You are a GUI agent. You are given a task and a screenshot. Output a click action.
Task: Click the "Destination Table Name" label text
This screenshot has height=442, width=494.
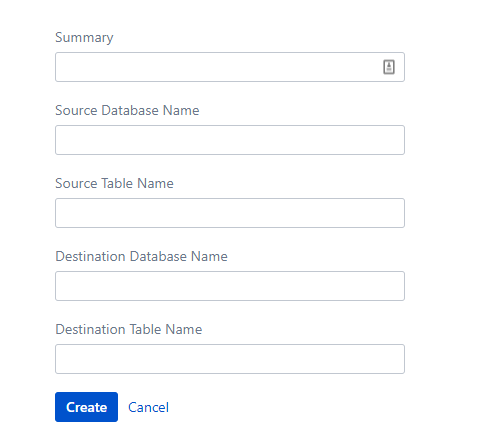[x=129, y=329]
